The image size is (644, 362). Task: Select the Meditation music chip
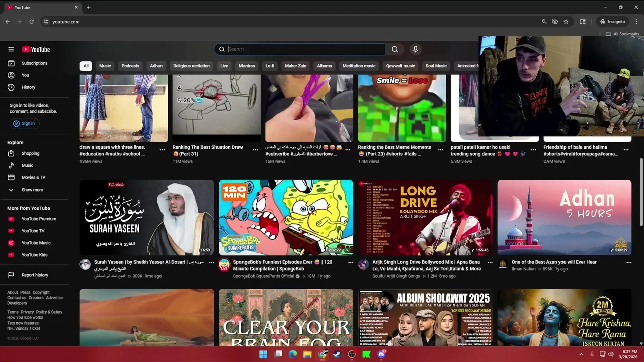pos(359,66)
